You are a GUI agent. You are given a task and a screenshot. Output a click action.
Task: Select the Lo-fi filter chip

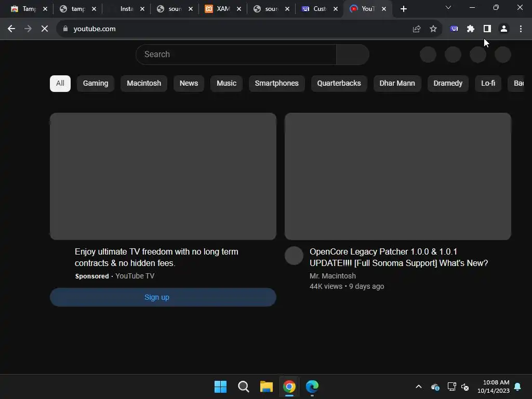pyautogui.click(x=488, y=84)
